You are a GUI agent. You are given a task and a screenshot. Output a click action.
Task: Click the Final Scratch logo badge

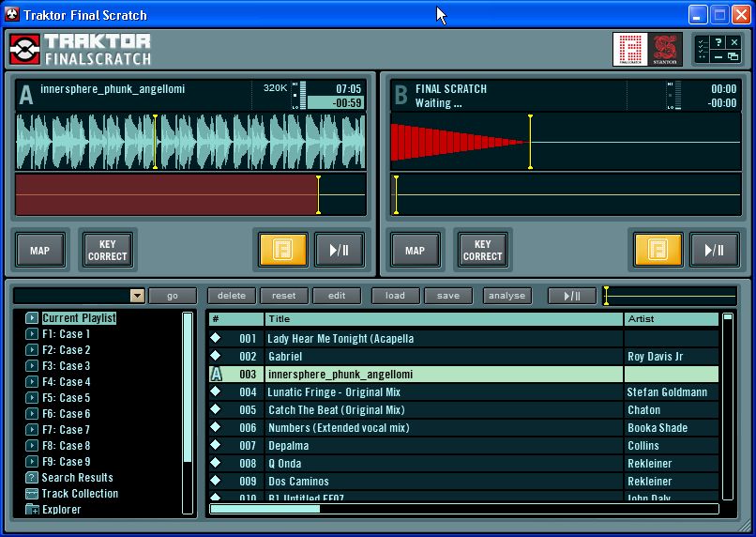630,49
